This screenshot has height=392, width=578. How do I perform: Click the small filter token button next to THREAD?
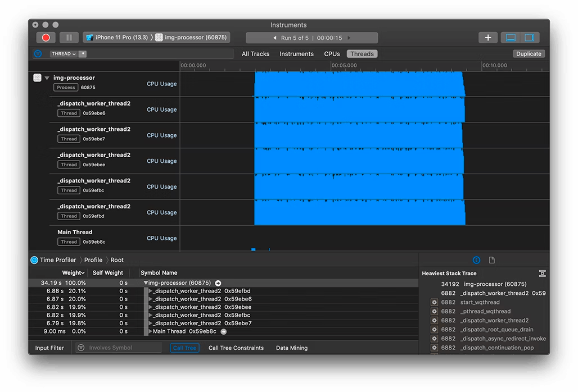coord(83,54)
